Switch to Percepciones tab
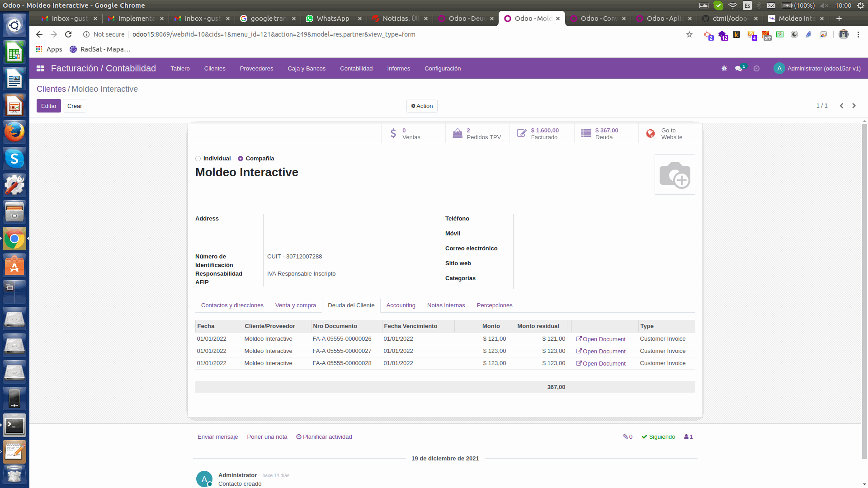868x488 pixels. coord(495,305)
